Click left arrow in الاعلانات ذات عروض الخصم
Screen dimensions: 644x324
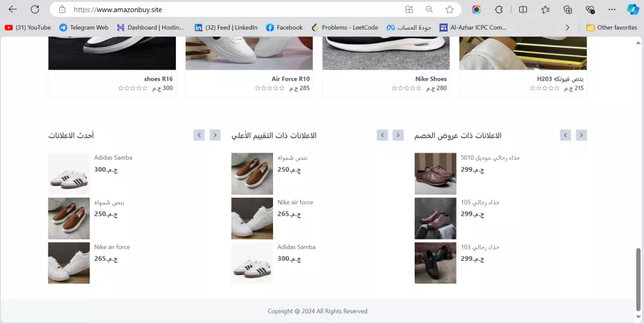(x=565, y=135)
